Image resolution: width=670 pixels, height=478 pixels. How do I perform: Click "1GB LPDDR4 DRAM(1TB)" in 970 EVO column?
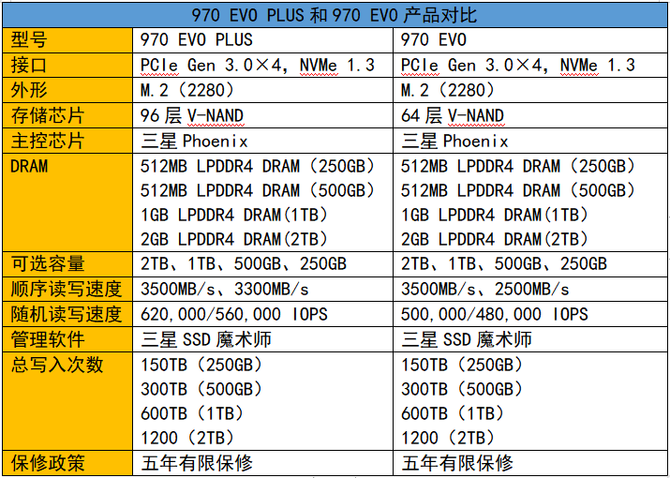(495, 215)
